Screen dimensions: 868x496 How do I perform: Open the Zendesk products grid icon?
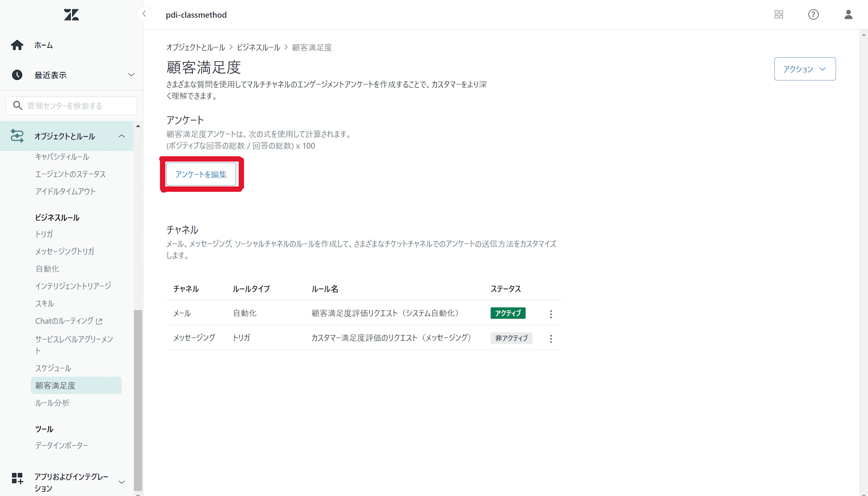779,14
